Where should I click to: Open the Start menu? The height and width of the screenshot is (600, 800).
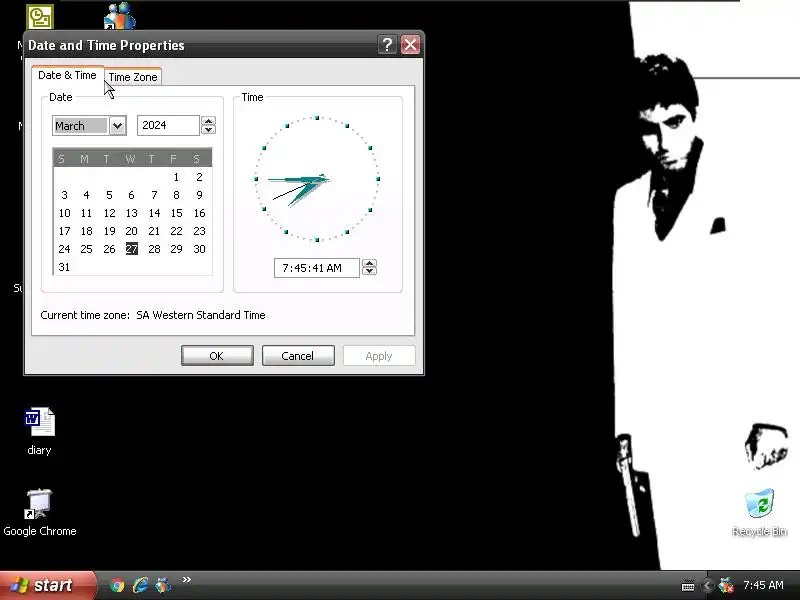coord(47,585)
